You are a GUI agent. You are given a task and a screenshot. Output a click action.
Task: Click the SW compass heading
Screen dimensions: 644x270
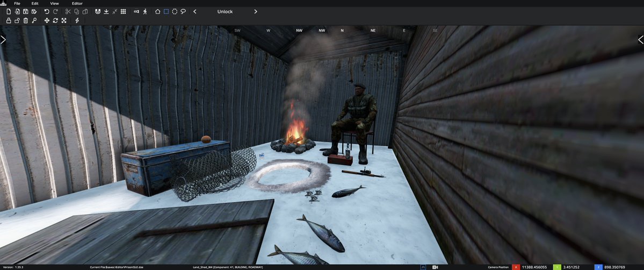237,31
